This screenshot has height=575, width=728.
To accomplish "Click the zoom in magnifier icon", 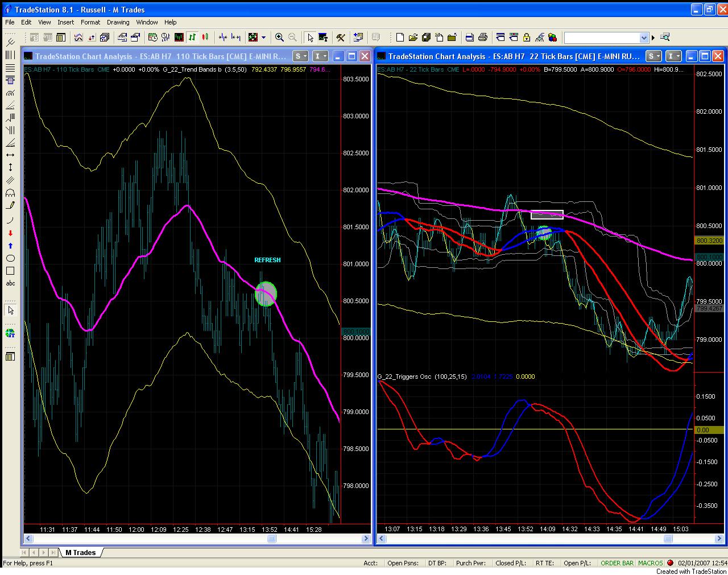I will pyautogui.click(x=279, y=38).
